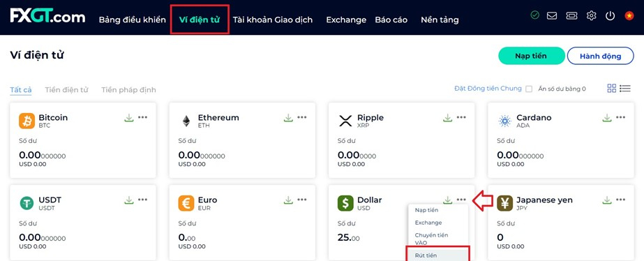Click the USDT deposit download icon
The height and width of the screenshot is (261, 644).
point(129,200)
